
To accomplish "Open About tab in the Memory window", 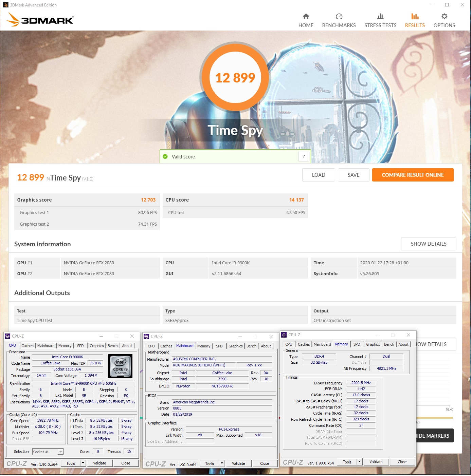I will [403, 344].
